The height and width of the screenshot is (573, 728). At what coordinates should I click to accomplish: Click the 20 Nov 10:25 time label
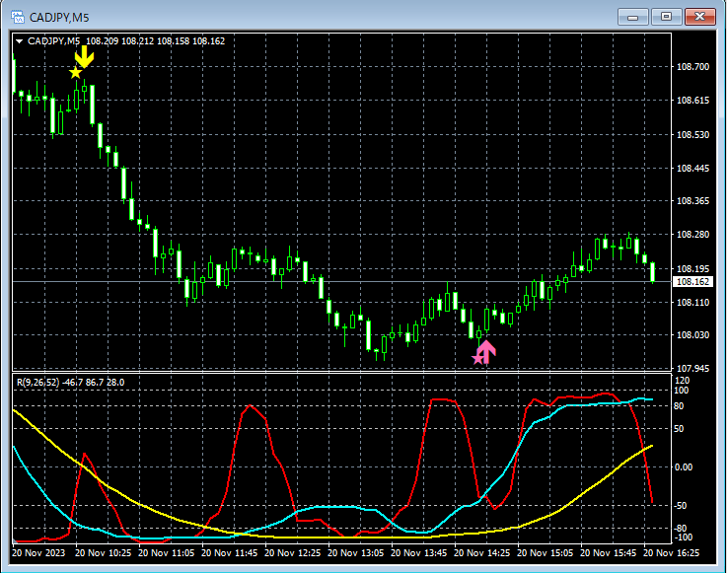[103, 553]
